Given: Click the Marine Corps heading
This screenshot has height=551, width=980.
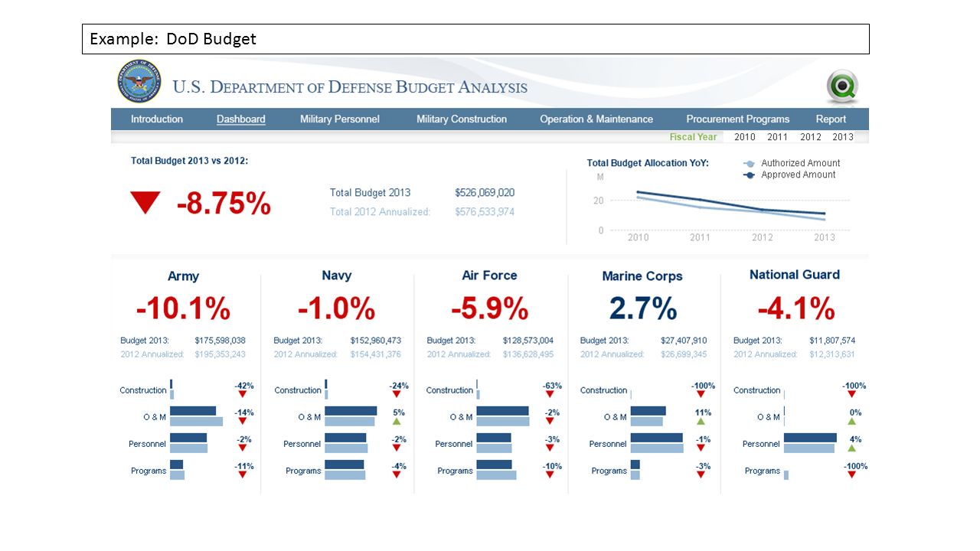Looking at the screenshot, I should 642,276.
